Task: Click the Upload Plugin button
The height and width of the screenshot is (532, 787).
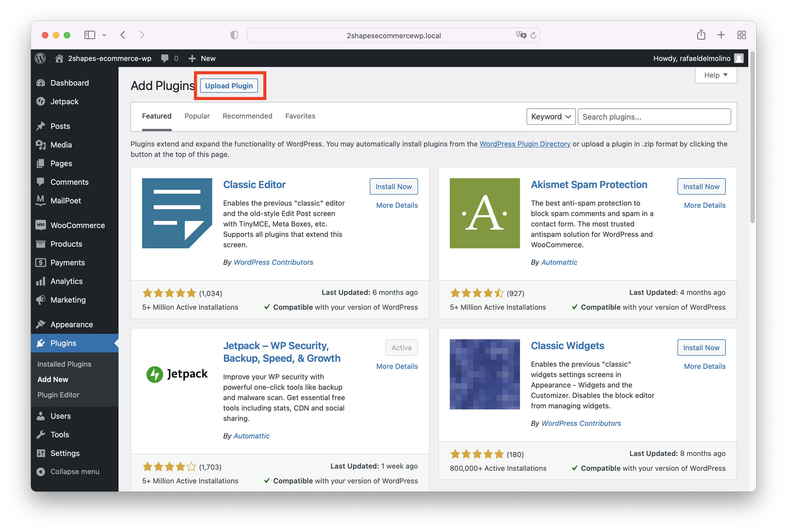Action: point(229,86)
